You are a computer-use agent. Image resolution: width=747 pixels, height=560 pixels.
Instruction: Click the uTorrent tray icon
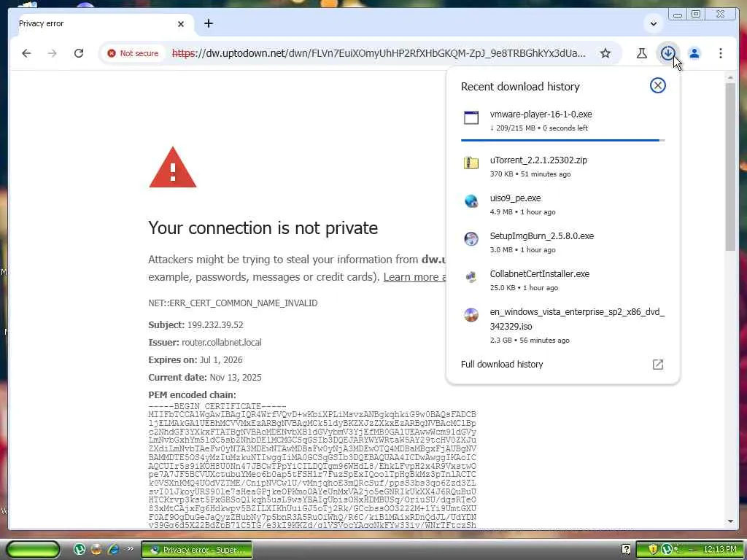point(667,550)
